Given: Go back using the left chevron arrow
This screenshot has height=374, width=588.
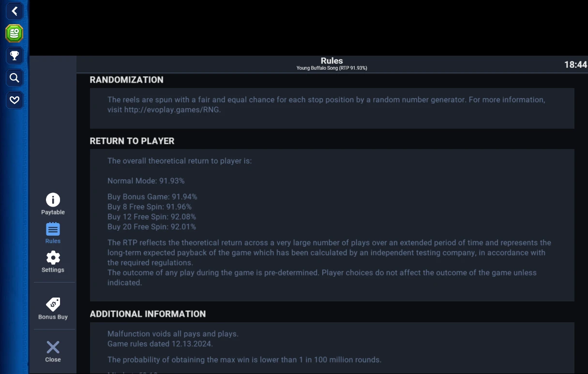Looking at the screenshot, I should click(15, 11).
